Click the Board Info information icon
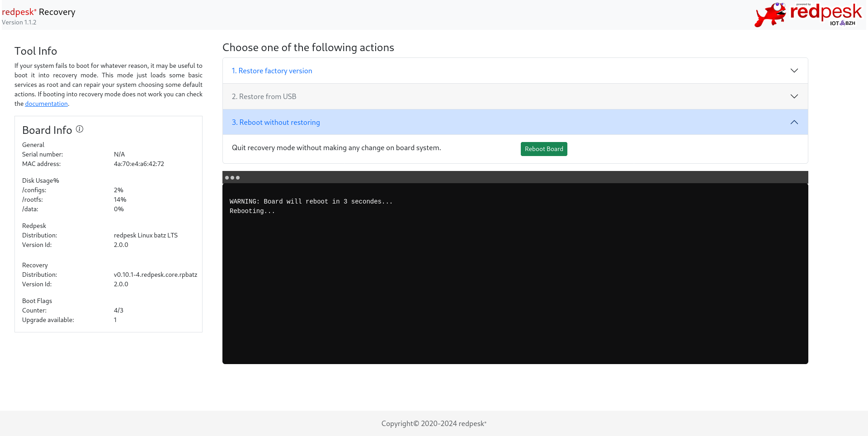 pyautogui.click(x=80, y=129)
